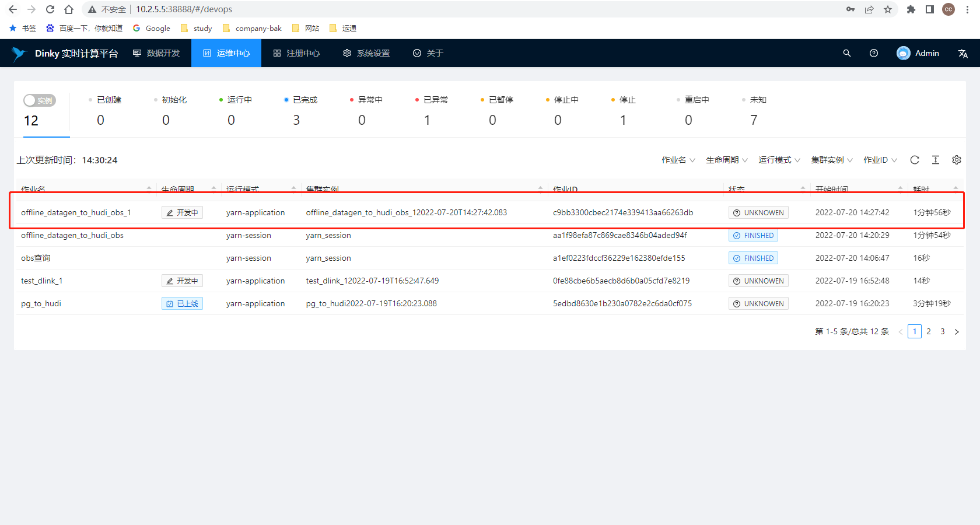Select the 运维中心 menu tab
Screen dimensions: 980x525
(x=226, y=53)
